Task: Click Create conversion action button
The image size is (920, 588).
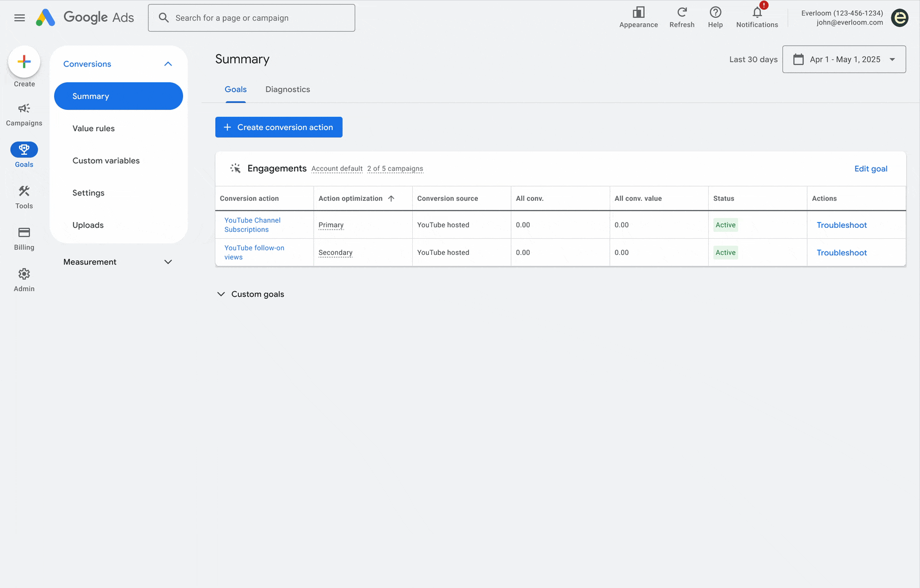Action: (x=279, y=127)
